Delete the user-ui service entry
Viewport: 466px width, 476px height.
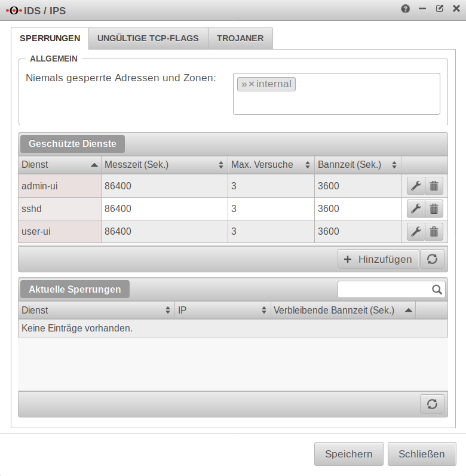tap(434, 231)
